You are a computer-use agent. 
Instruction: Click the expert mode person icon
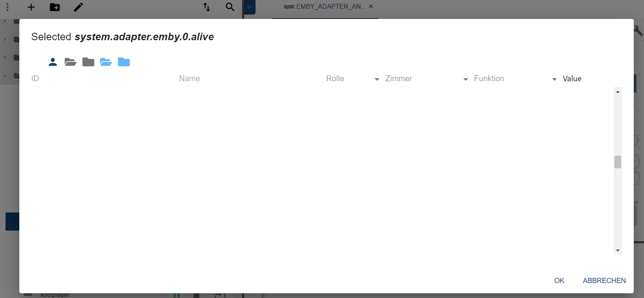pos(53,62)
